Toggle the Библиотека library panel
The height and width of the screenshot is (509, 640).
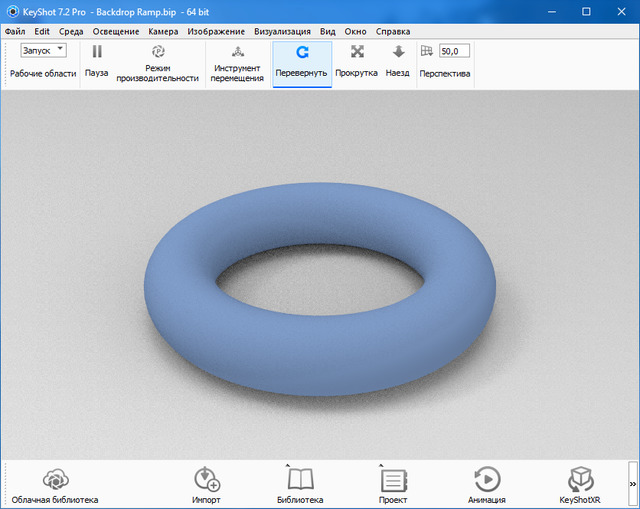[300, 484]
